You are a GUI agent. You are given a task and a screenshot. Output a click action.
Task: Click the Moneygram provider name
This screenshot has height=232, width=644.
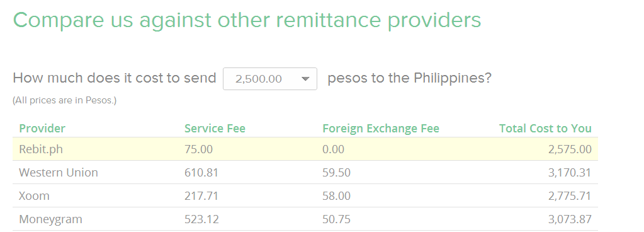(50, 219)
